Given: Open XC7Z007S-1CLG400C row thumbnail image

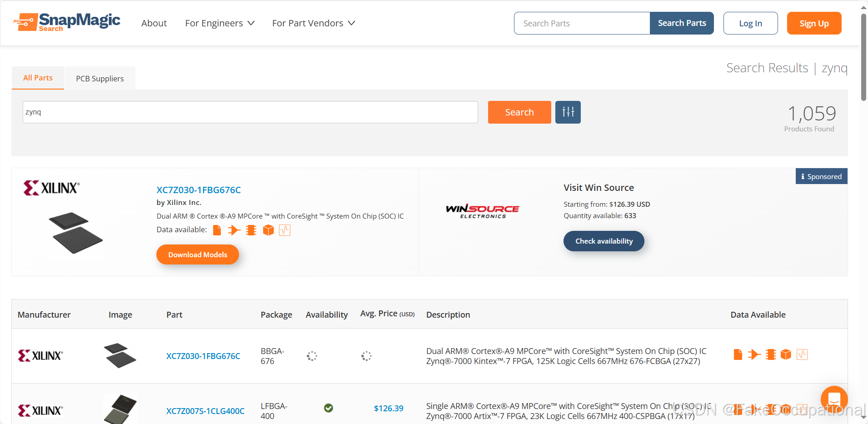Looking at the screenshot, I should [x=120, y=409].
